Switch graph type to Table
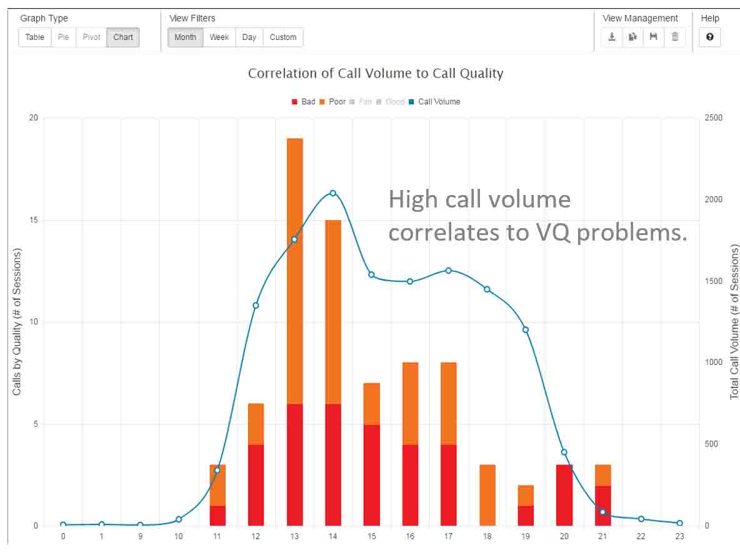740x560 pixels. [x=35, y=37]
